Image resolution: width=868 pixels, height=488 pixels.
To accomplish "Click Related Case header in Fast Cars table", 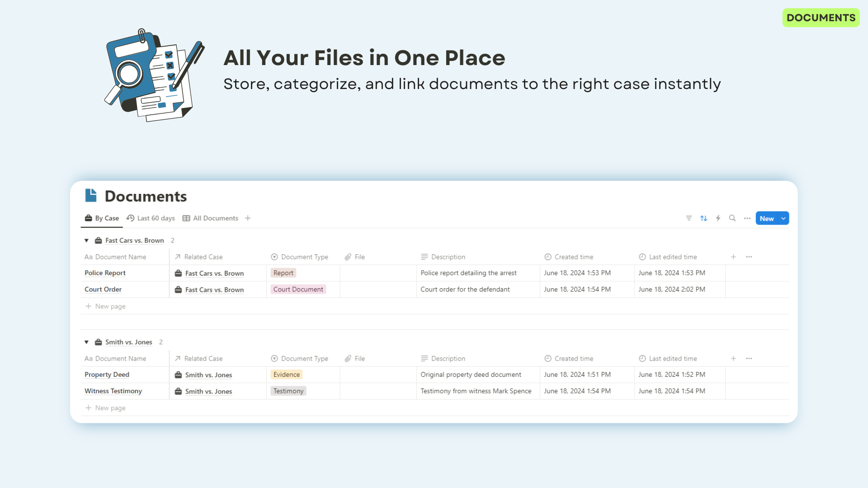I will click(x=198, y=257).
